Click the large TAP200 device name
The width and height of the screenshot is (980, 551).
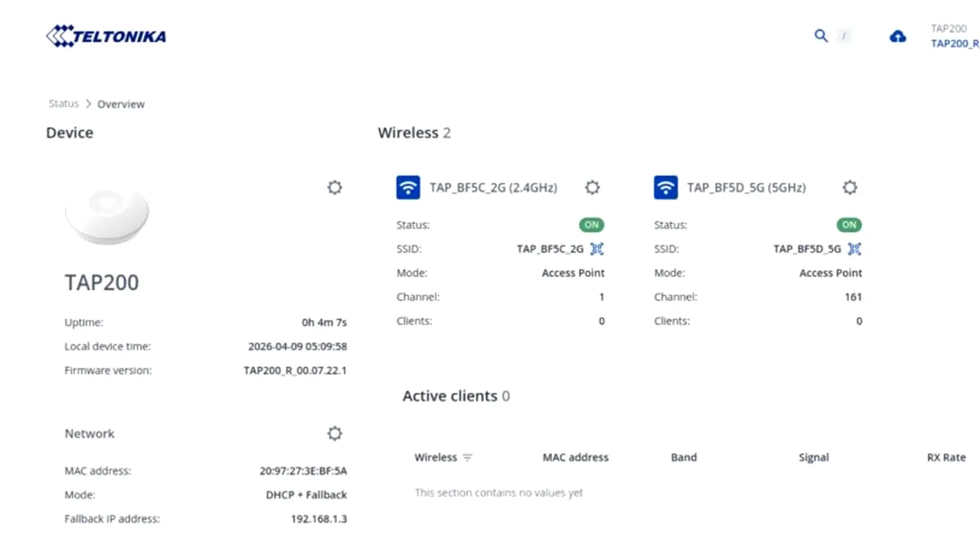click(x=102, y=282)
